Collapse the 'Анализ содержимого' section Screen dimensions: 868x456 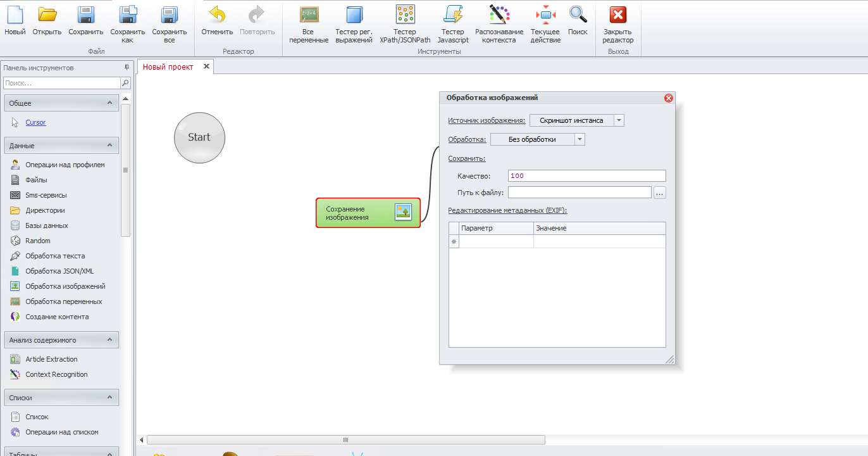pos(109,340)
